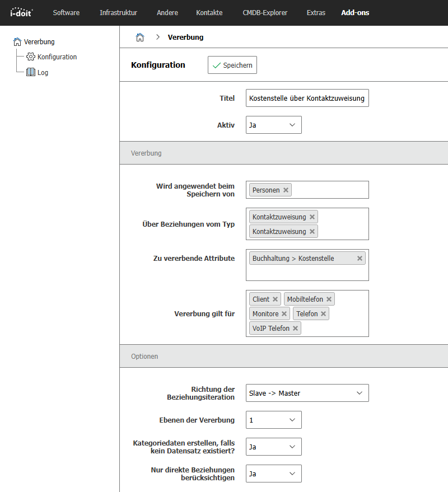Open the Add-ons menu
The height and width of the screenshot is (492, 448).
[355, 12]
